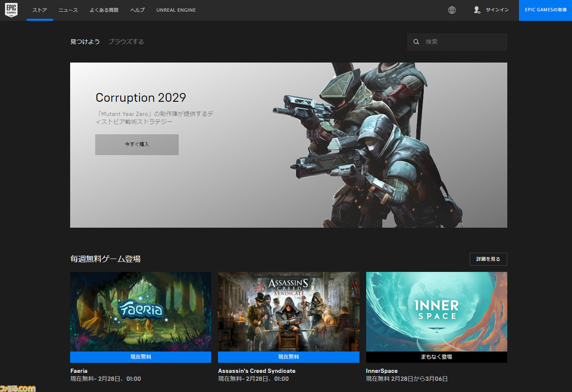
Task: Select the 見つけよう tab
Action: (x=85, y=42)
